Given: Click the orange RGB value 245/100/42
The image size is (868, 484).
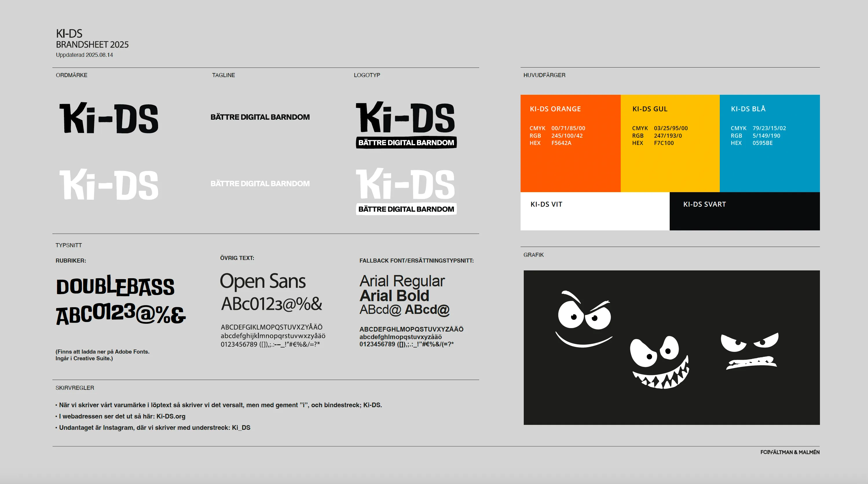Looking at the screenshot, I should click(x=567, y=136).
